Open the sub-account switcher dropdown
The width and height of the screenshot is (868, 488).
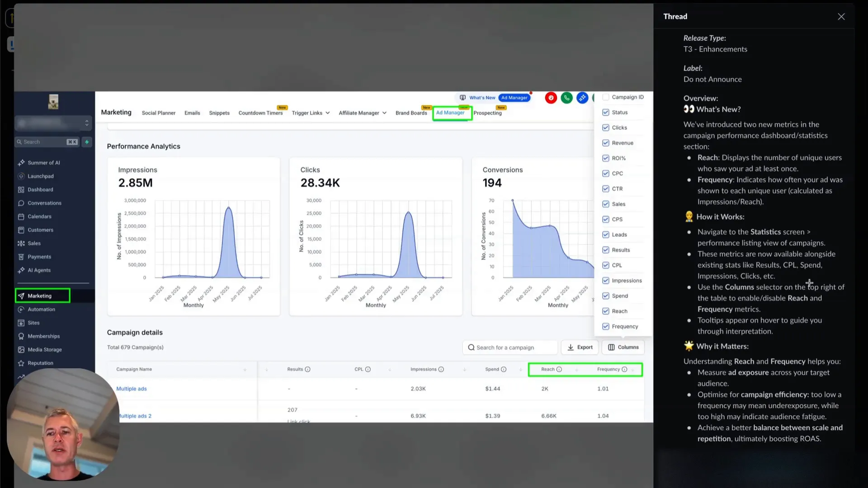(53, 123)
